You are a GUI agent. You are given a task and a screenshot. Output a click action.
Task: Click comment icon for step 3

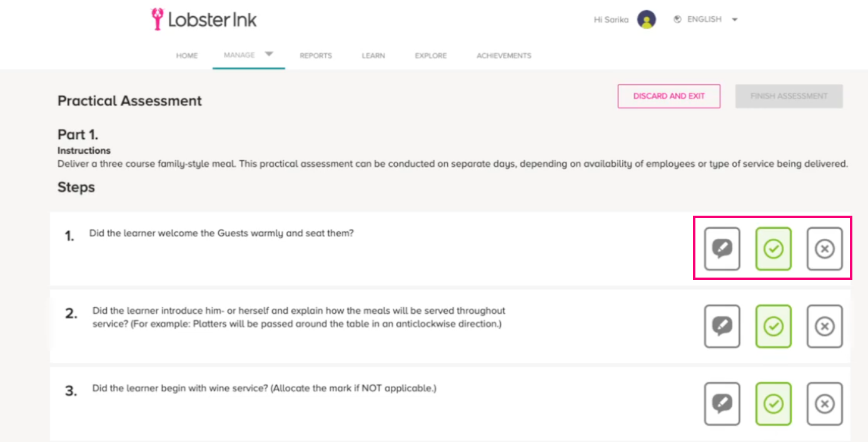[x=722, y=404]
